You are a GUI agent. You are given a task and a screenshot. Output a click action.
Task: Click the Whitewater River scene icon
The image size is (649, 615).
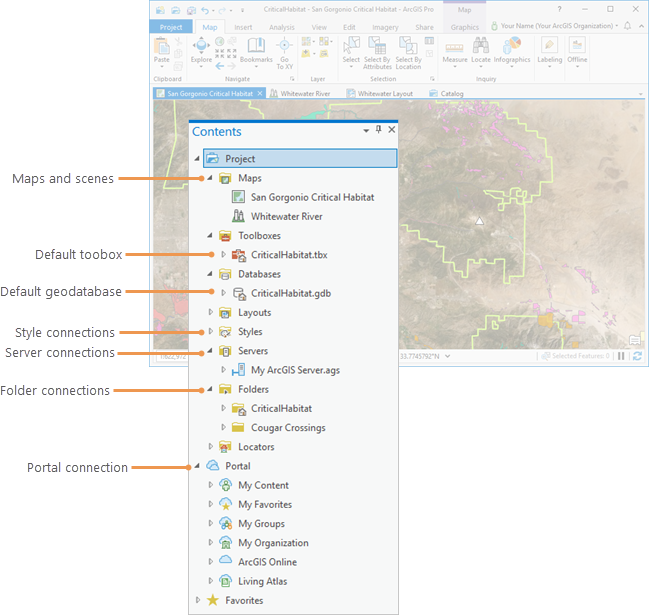[x=238, y=216]
